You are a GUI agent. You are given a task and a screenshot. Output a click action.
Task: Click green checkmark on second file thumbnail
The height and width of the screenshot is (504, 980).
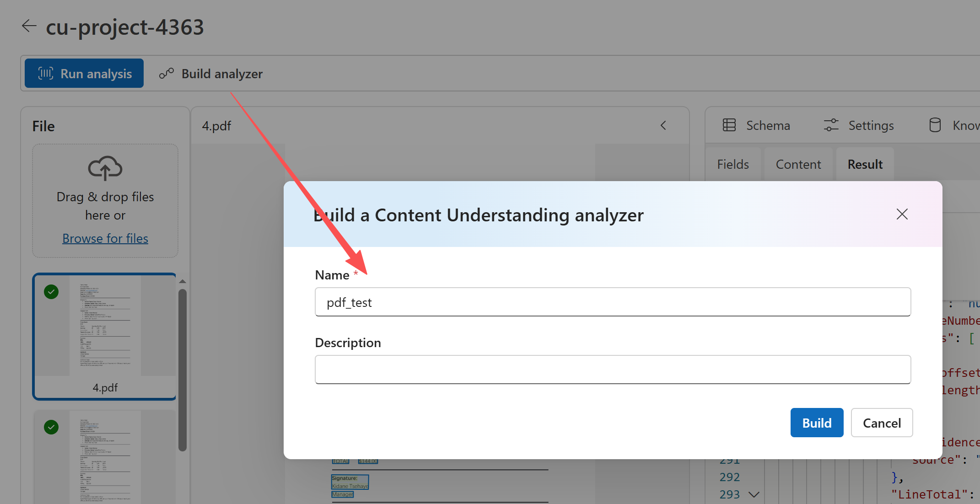click(x=51, y=427)
